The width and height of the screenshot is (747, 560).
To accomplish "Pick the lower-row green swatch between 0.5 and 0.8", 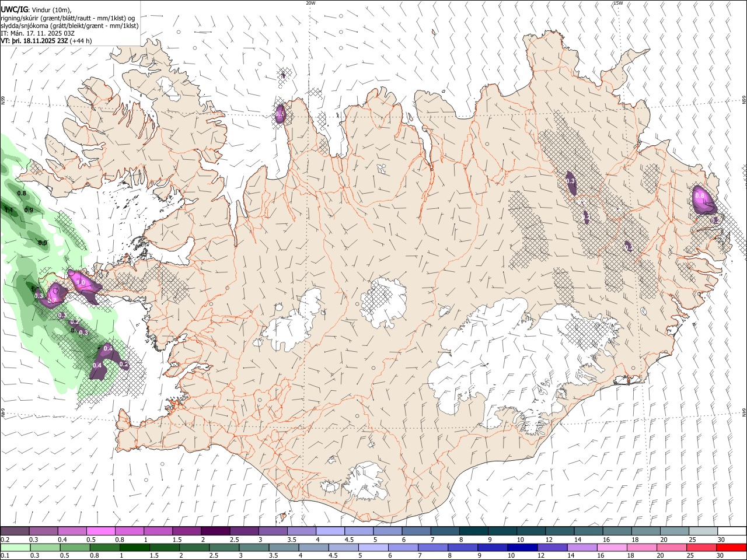I will [x=75, y=547].
